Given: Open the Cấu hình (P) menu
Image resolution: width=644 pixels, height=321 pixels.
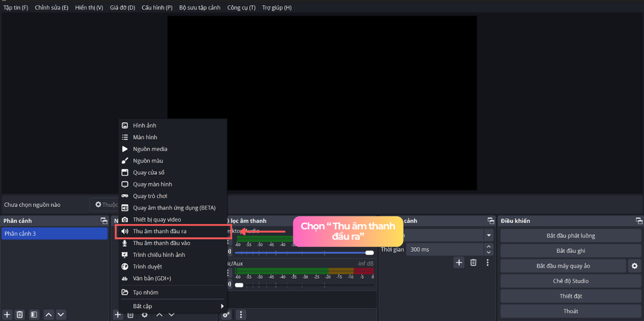Looking at the screenshot, I should coord(157,8).
